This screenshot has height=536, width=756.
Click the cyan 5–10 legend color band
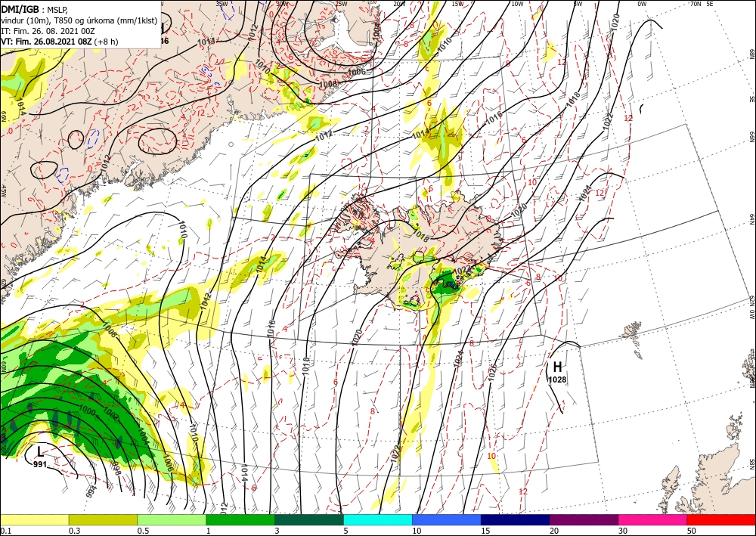(x=378, y=520)
